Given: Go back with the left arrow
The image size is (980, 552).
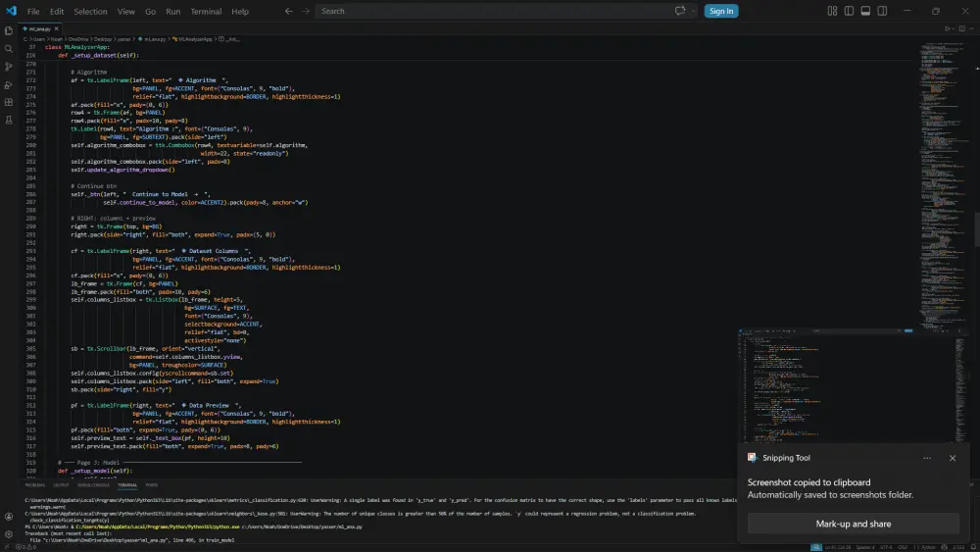Looking at the screenshot, I should [x=289, y=11].
